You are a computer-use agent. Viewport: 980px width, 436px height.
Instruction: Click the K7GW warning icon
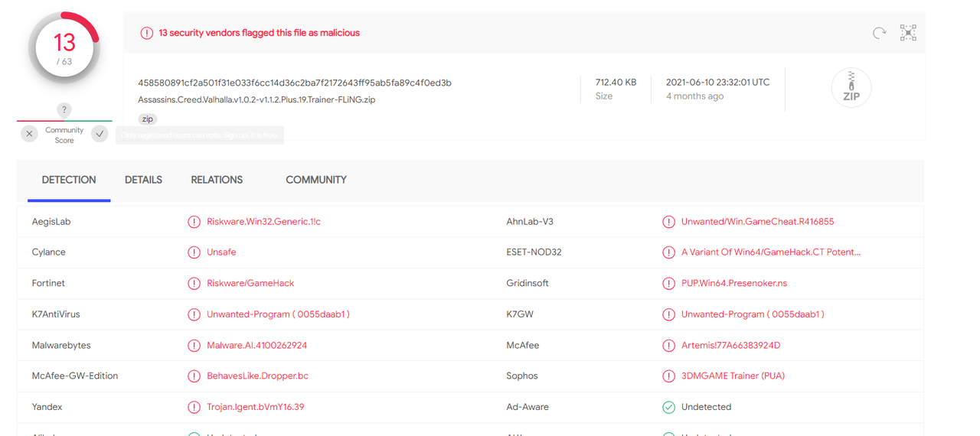click(669, 314)
